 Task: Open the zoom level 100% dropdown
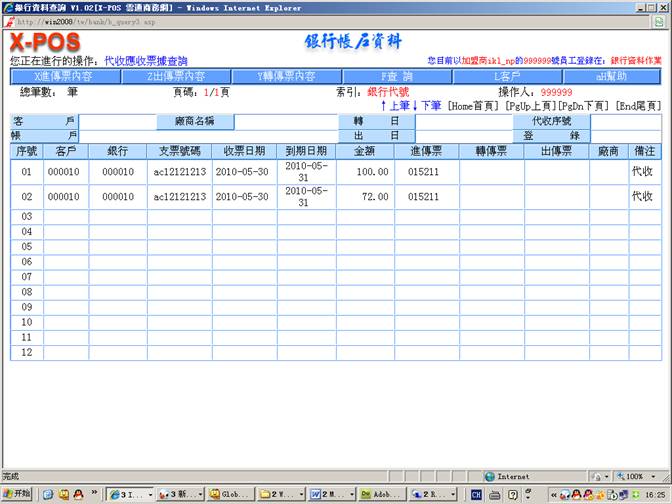tap(640, 477)
